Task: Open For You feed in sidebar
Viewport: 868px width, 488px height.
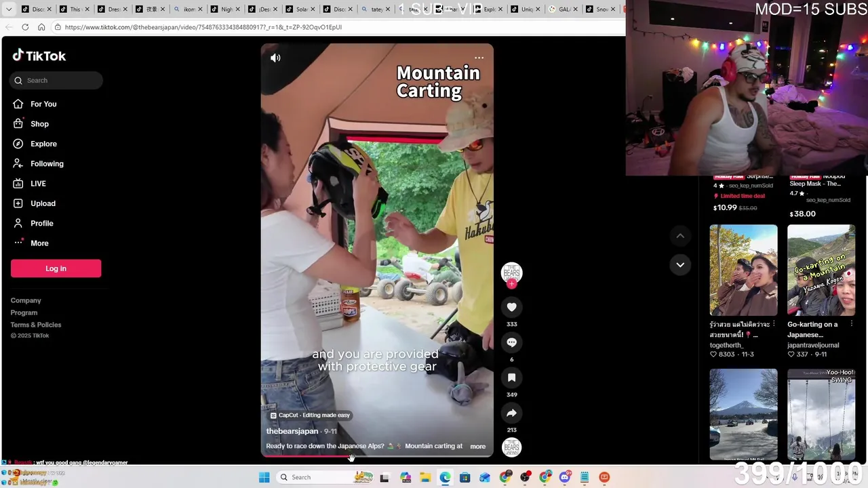Action: coord(43,104)
